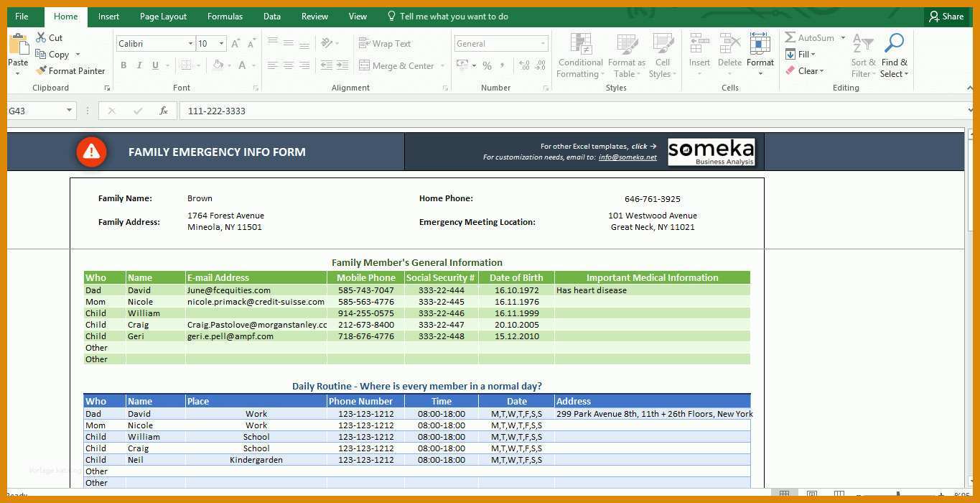Open Font group dialog launcher
980x503 pixels.
tap(256, 88)
